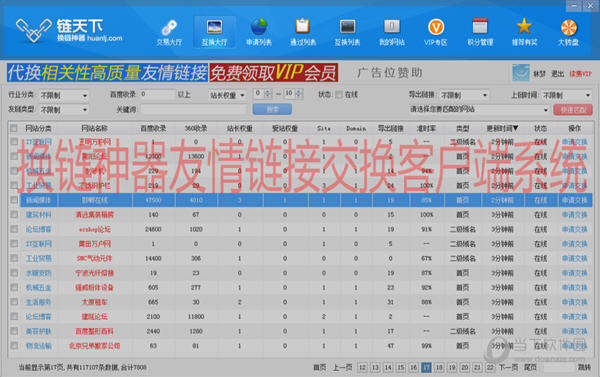Go to page 16

pos(413,367)
